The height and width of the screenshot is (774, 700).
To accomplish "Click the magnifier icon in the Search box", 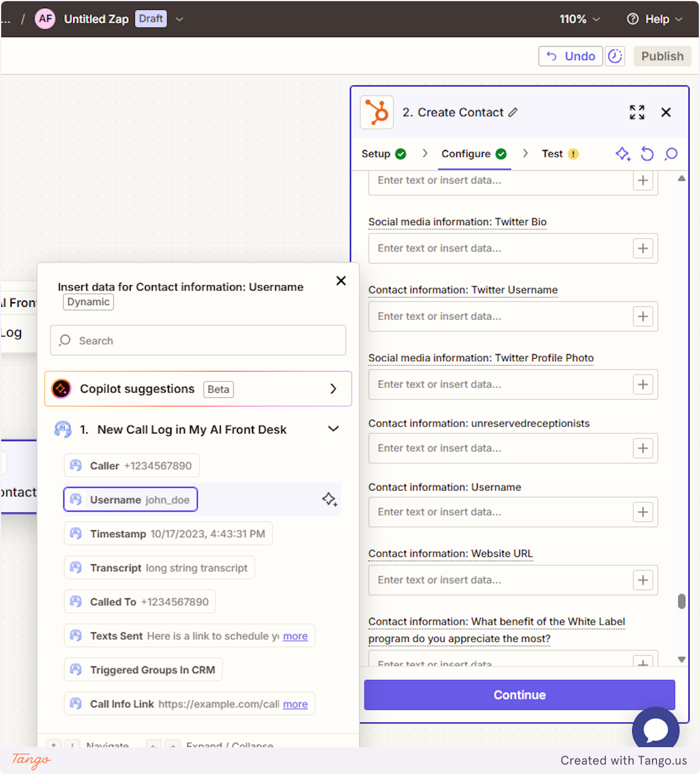I will 65,340.
